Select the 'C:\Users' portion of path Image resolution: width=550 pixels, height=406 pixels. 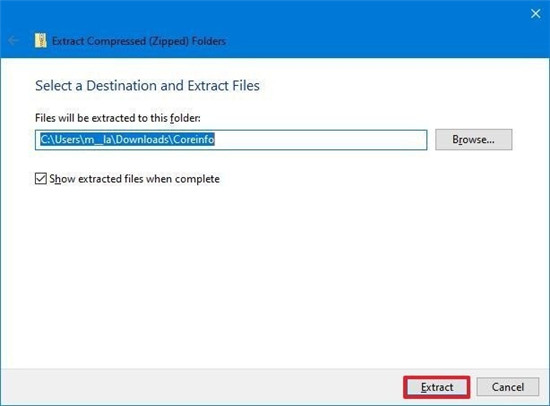tap(60, 140)
